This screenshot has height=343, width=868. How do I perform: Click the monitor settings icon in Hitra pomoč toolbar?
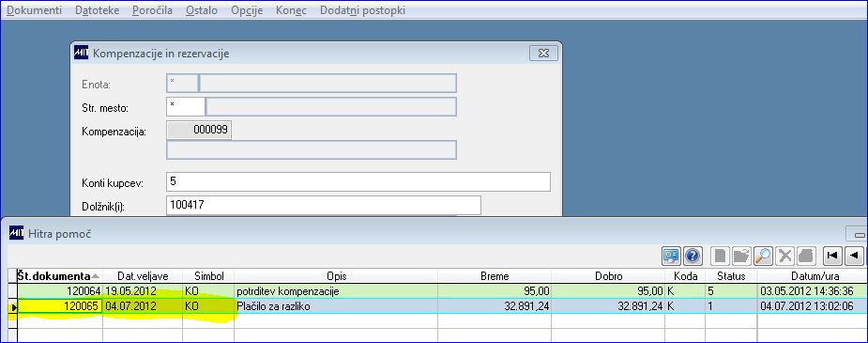[672, 256]
